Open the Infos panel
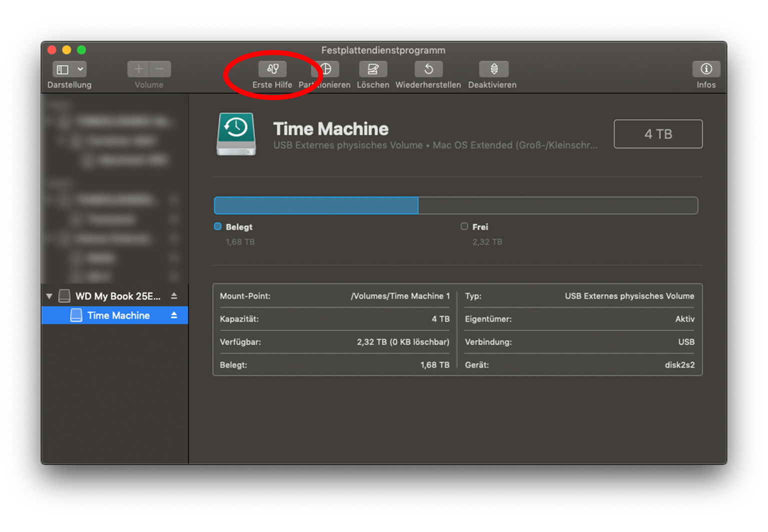This screenshot has height=532, width=768. click(x=705, y=69)
